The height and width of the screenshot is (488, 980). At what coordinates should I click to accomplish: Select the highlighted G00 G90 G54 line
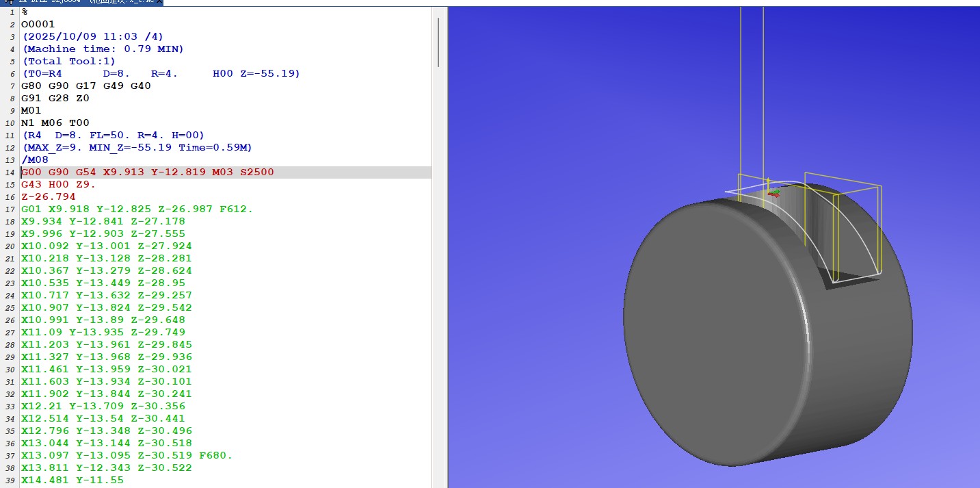point(147,172)
